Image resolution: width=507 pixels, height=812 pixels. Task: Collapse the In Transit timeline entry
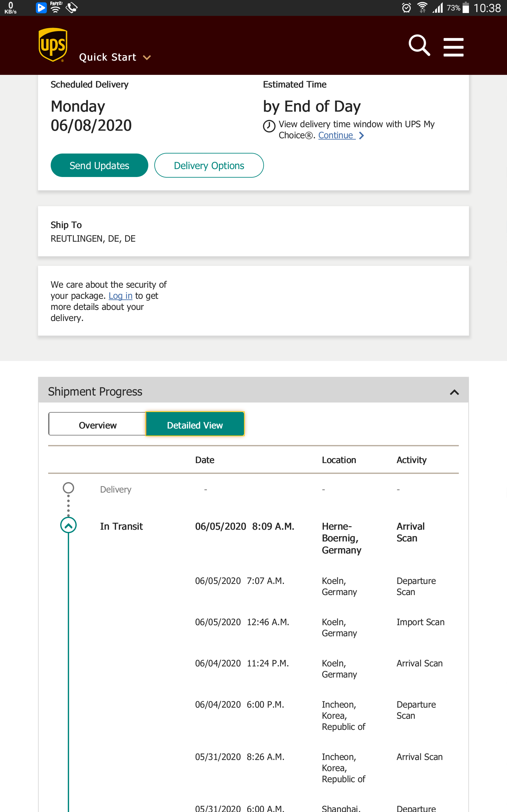[68, 526]
